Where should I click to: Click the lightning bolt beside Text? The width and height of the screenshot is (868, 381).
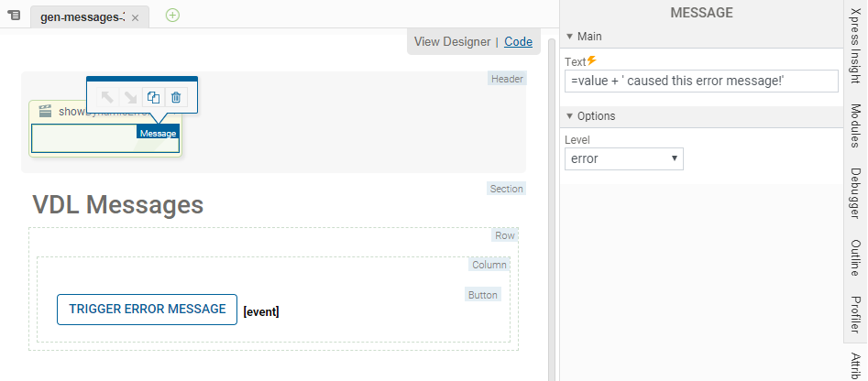pyautogui.click(x=591, y=60)
